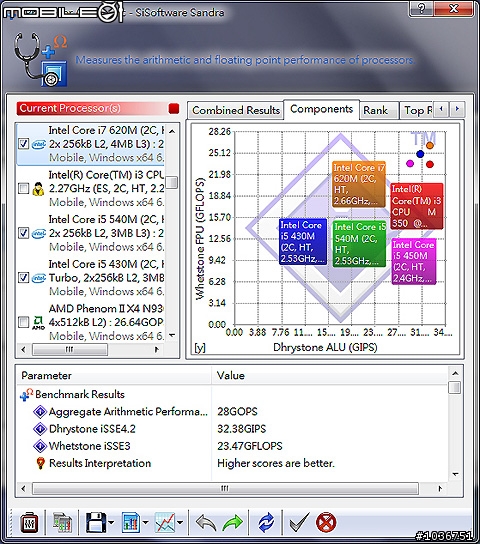Click processor list scroll up arrow
480x544 pixels.
click(x=172, y=131)
